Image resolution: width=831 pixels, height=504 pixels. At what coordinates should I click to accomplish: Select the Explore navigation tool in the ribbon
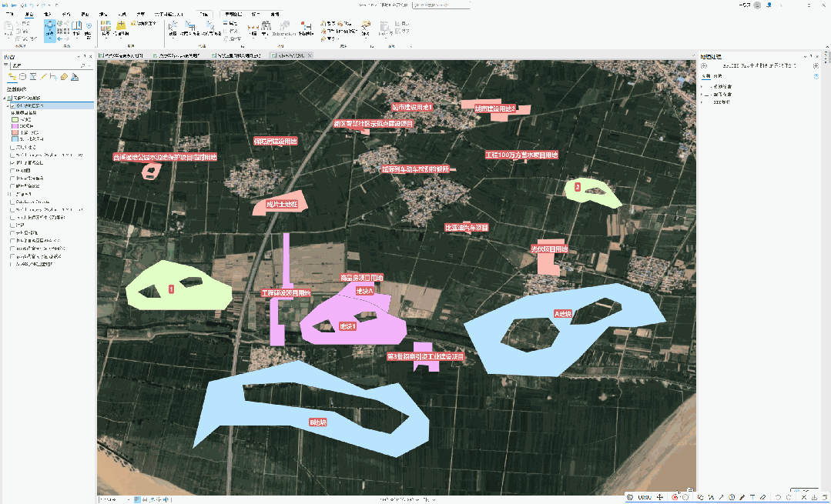(x=49, y=31)
